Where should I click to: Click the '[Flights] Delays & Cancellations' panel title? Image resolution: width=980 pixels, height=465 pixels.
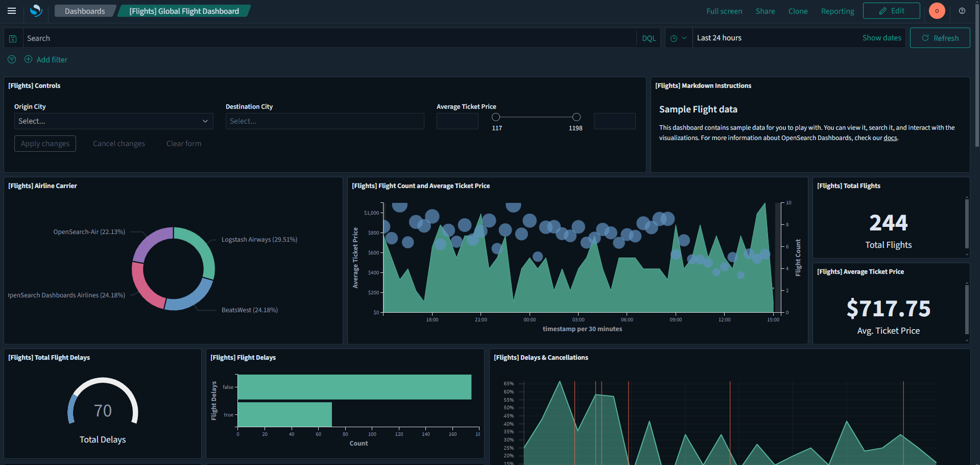click(x=541, y=358)
